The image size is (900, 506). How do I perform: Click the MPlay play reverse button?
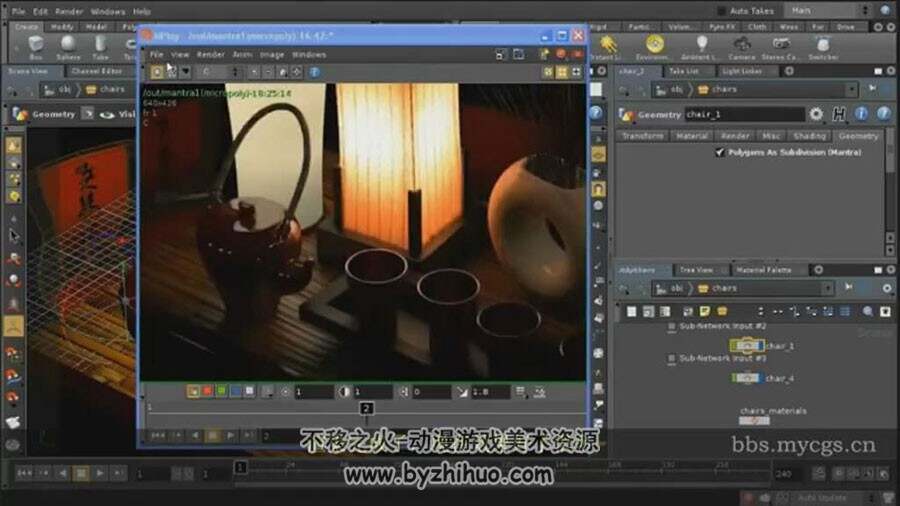pyautogui.click(x=195, y=436)
